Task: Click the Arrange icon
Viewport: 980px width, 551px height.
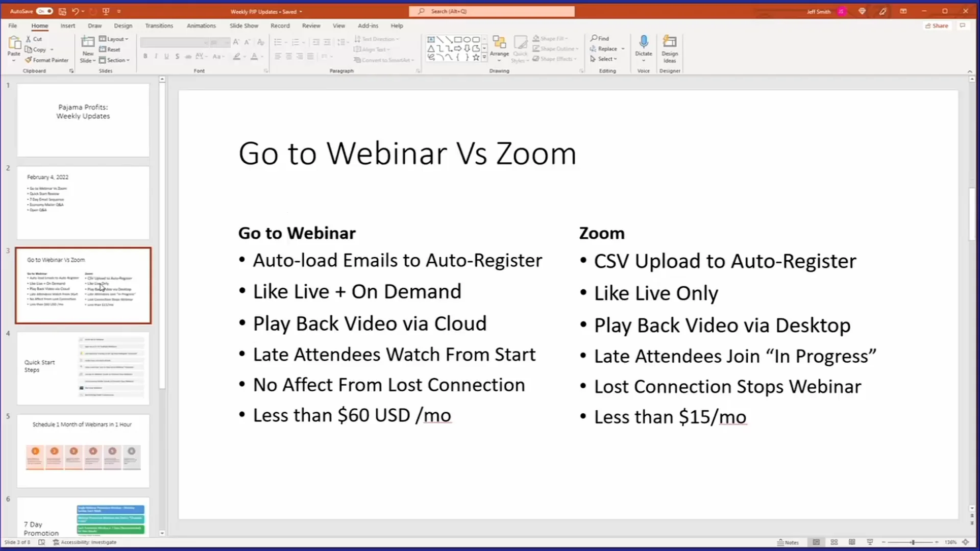Action: (499, 42)
